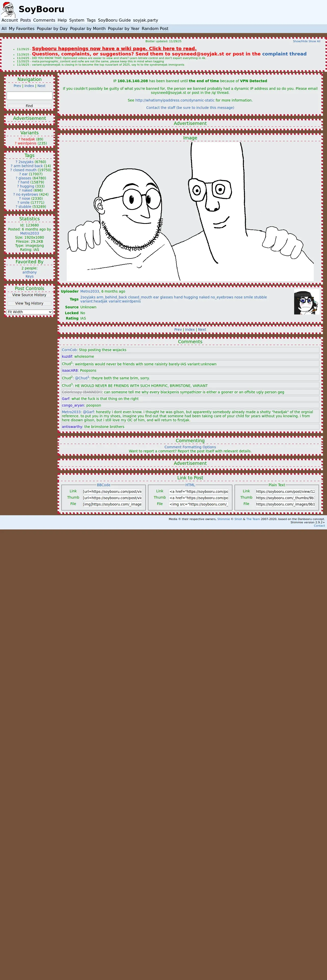Open Keys profile under Favorited By

[29, 277]
